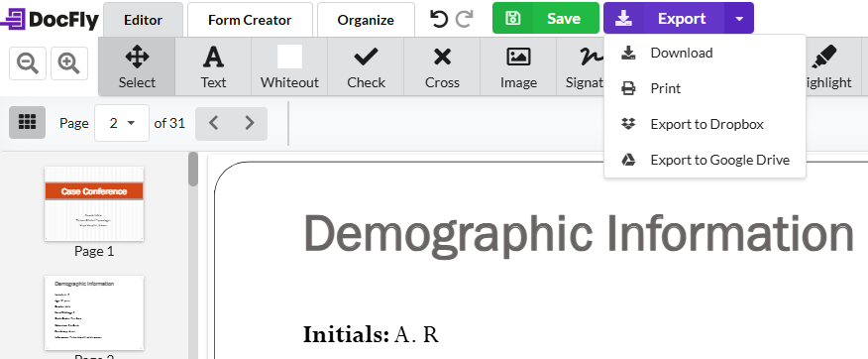Open the Demographic Information page thumbnail
The width and height of the screenshot is (868, 359).
tap(94, 312)
